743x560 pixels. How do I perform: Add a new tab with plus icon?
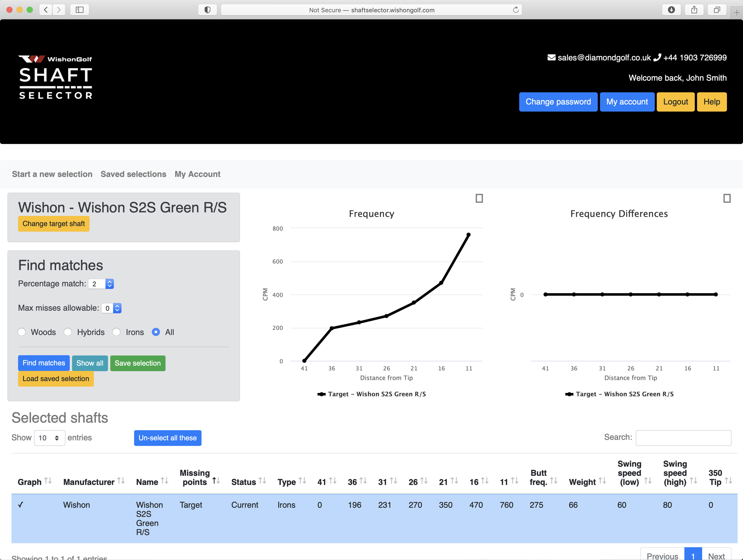tap(736, 12)
